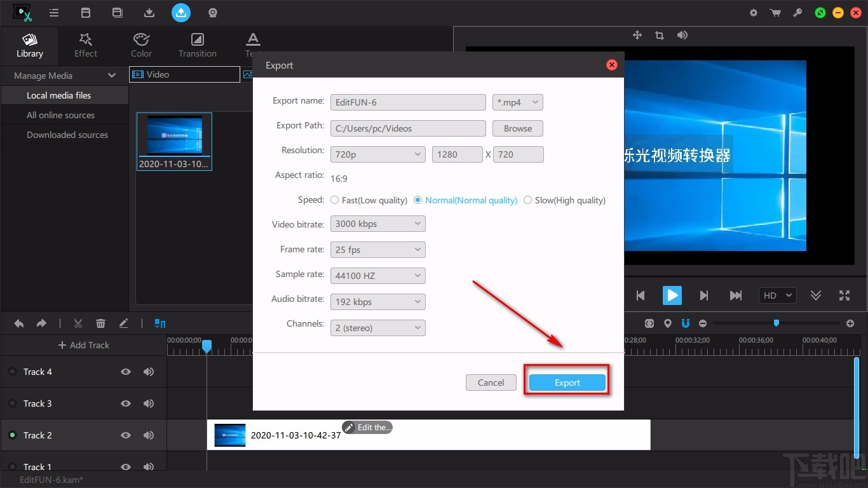Expand the Frame rate 25 fps dropdown

[x=377, y=250]
